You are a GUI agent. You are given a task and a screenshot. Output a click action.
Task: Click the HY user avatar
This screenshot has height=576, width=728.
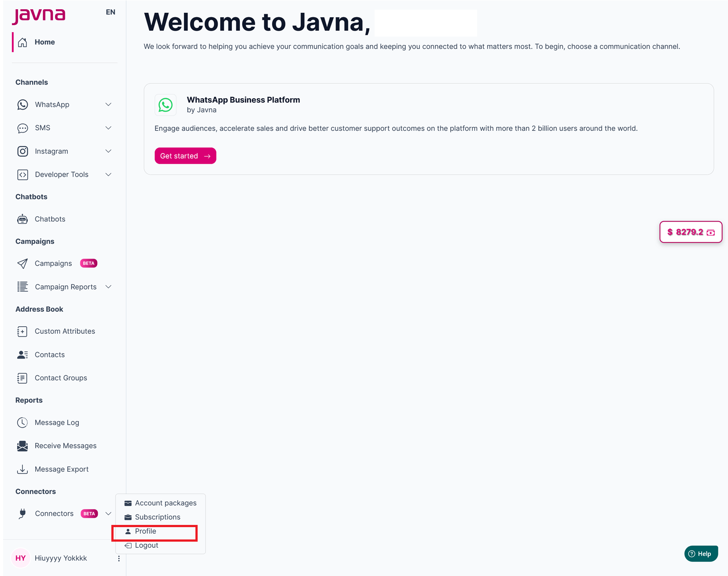tap(21, 558)
